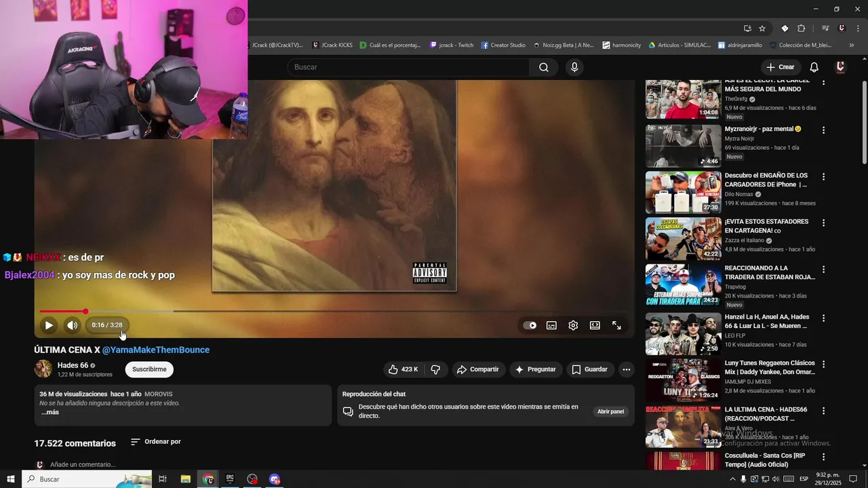Open the JCrack KICKS bookmark
This screenshot has width=868, height=488.
tap(332, 45)
